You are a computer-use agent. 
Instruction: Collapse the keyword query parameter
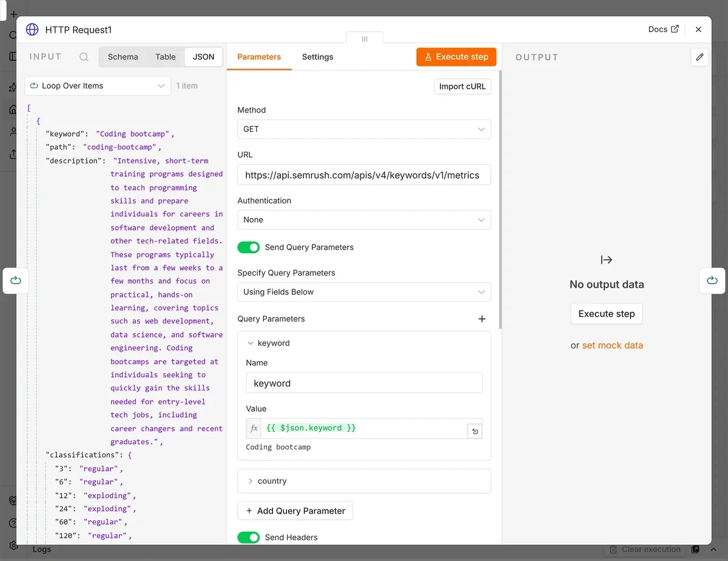tap(251, 343)
